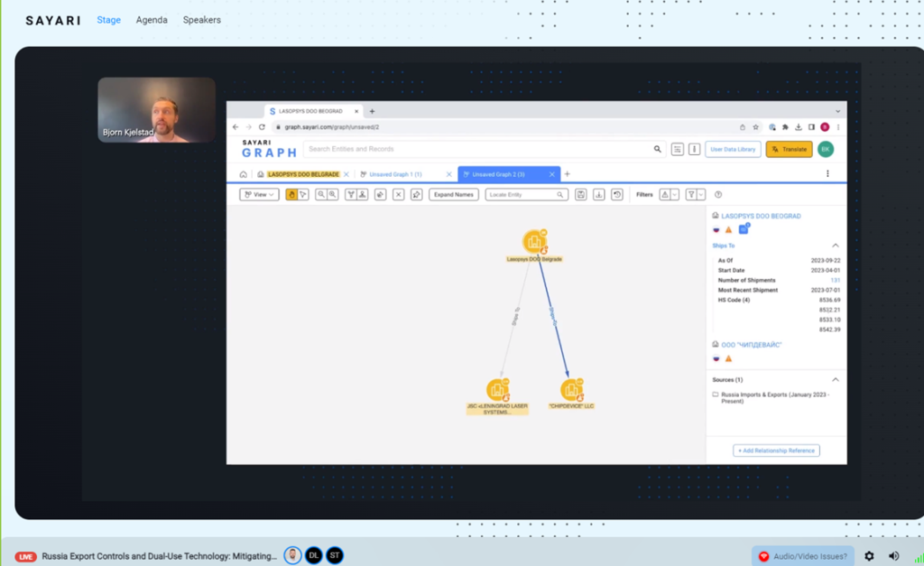Open browser extensions puzzle icon
The image size is (924, 566).
coord(785,126)
